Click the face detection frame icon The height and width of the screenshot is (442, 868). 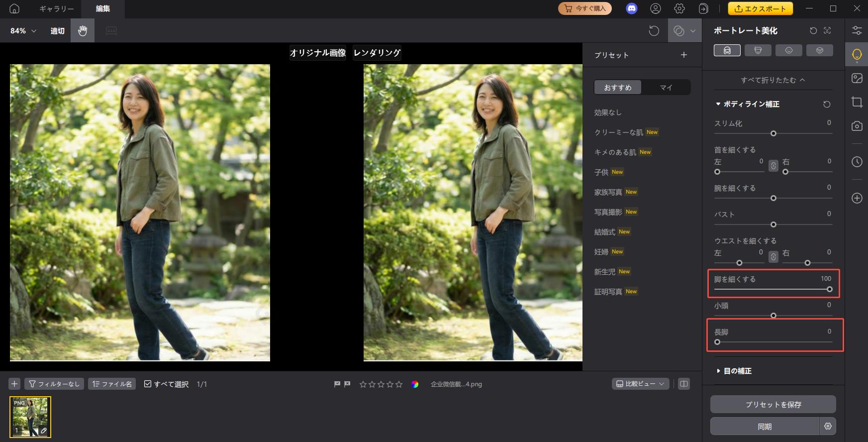pyautogui.click(x=827, y=30)
